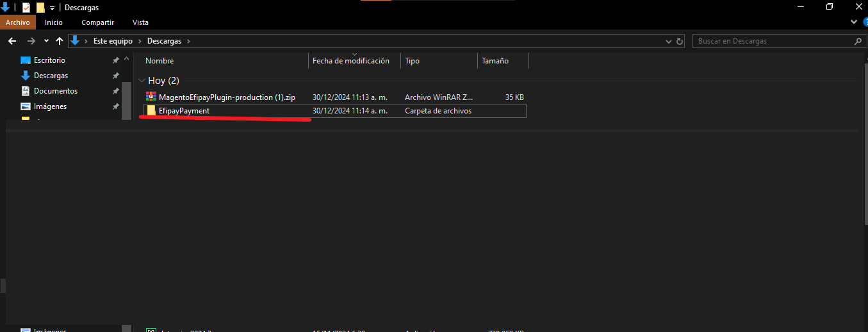This screenshot has height=332, width=868.
Task: Refresh the Descargas folder view
Action: (680, 41)
